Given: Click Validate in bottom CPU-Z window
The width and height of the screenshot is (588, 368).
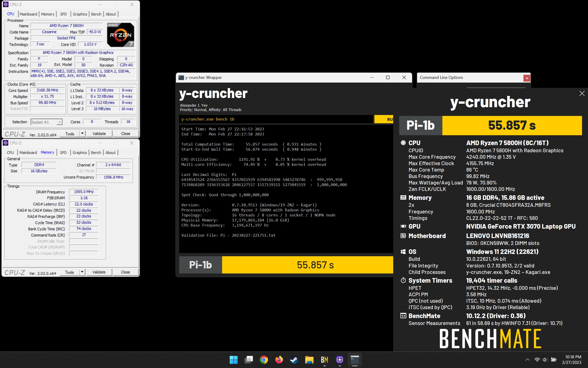Looking at the screenshot, I should 99,272.
